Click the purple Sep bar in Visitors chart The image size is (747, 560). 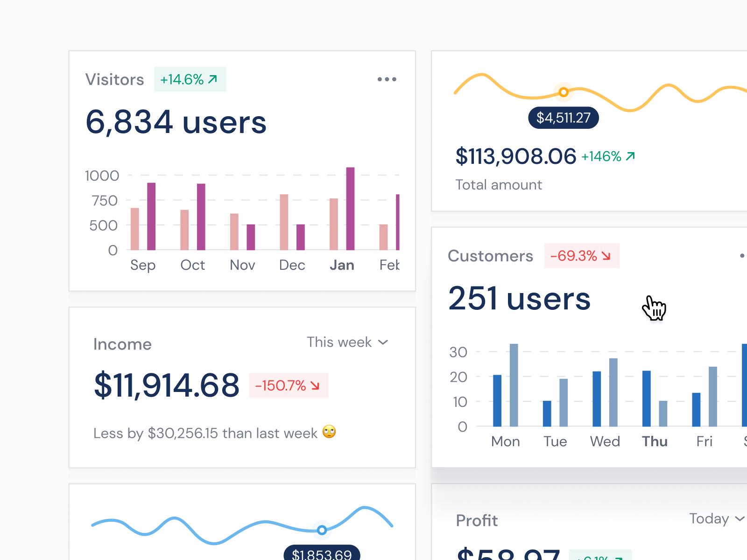pyautogui.click(x=151, y=217)
